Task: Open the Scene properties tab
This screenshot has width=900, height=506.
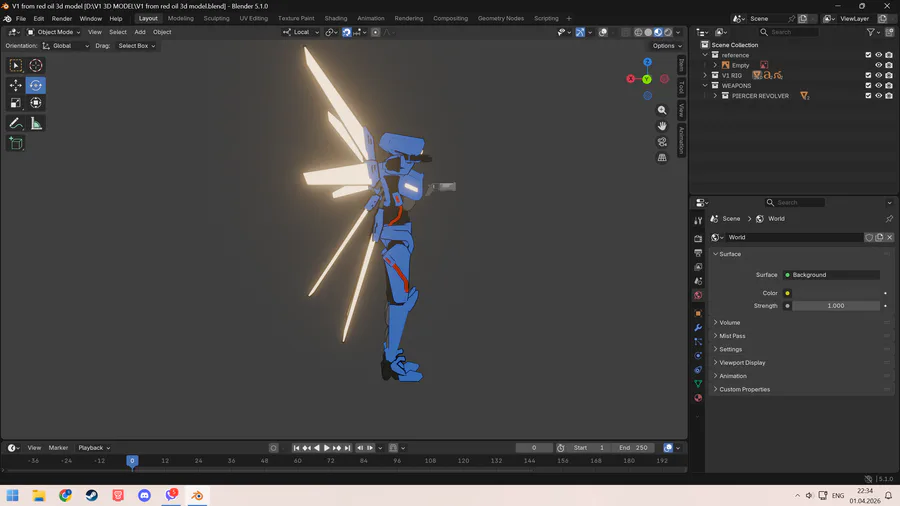Action: point(698,281)
